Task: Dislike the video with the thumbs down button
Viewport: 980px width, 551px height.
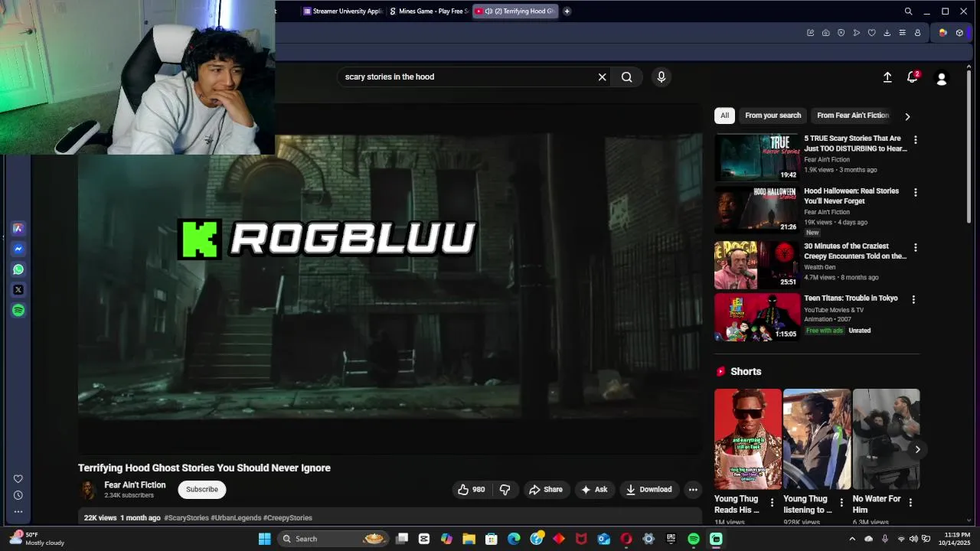Action: [505, 490]
